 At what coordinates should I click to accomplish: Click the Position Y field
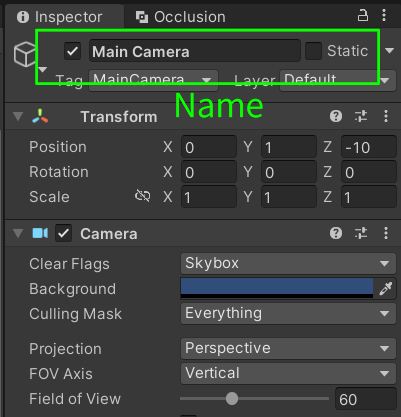point(289,147)
